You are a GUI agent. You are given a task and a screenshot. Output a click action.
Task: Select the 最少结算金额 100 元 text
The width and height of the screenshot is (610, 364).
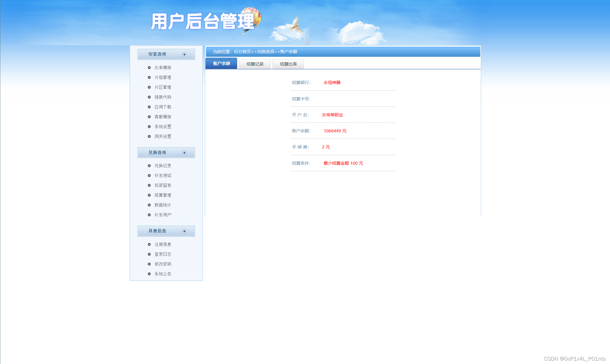click(343, 163)
